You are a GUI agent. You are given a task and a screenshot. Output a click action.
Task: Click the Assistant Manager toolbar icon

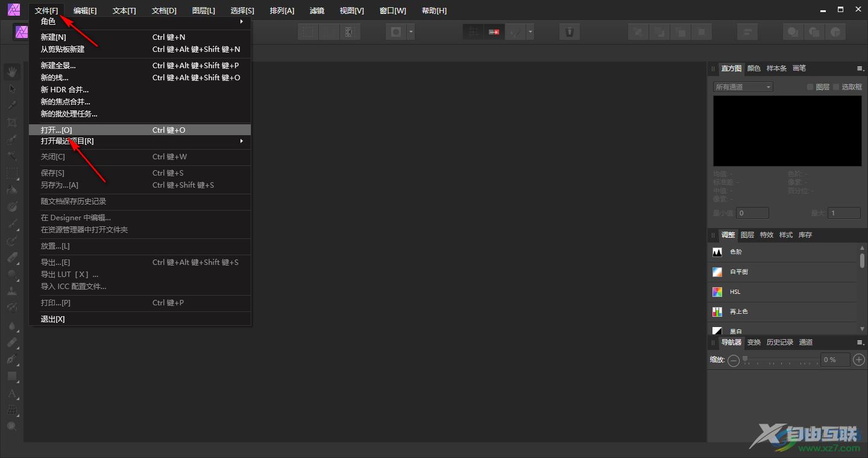coord(570,32)
